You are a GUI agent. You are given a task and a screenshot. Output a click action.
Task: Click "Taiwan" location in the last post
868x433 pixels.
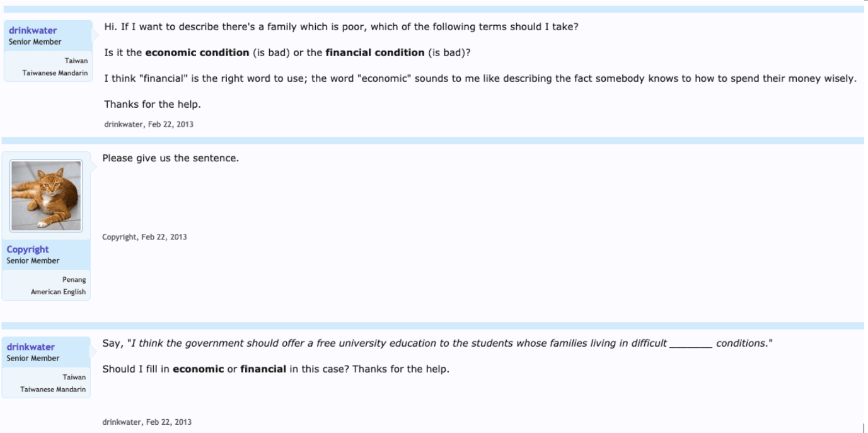(x=74, y=377)
